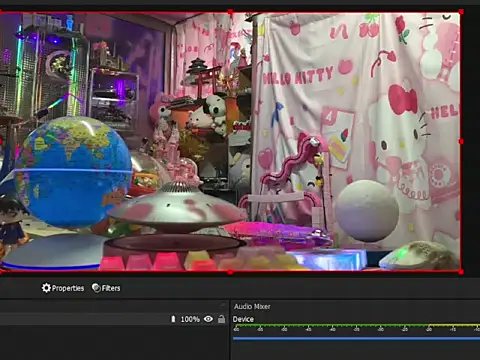This screenshot has height=360, width=480.
Task: Toggle the padlock lock on the source
Action: (x=221, y=319)
